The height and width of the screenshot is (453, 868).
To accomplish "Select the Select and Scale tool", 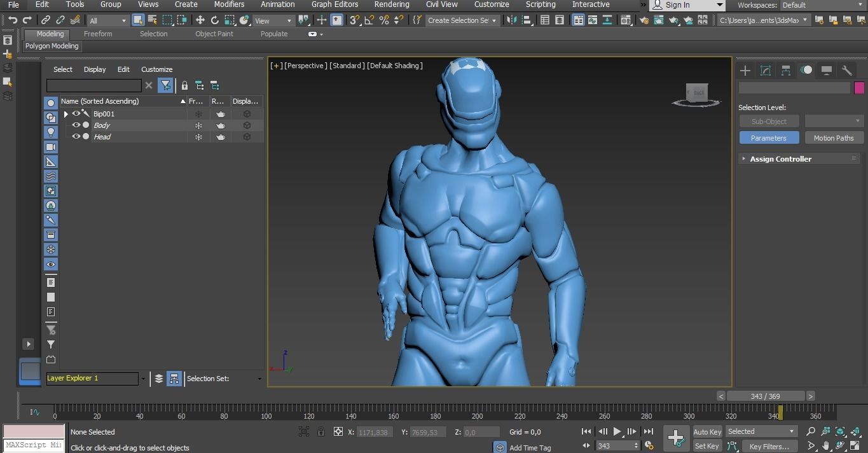I will pyautogui.click(x=230, y=20).
